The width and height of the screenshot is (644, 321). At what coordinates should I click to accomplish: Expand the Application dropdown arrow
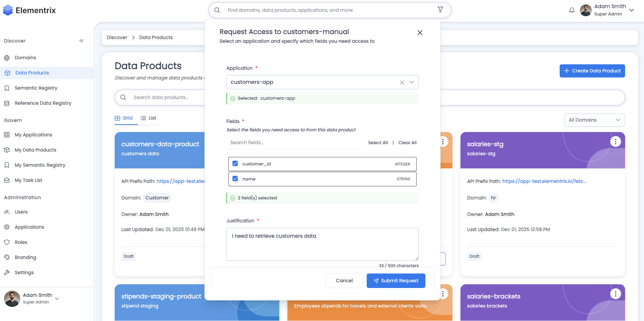[x=412, y=82]
